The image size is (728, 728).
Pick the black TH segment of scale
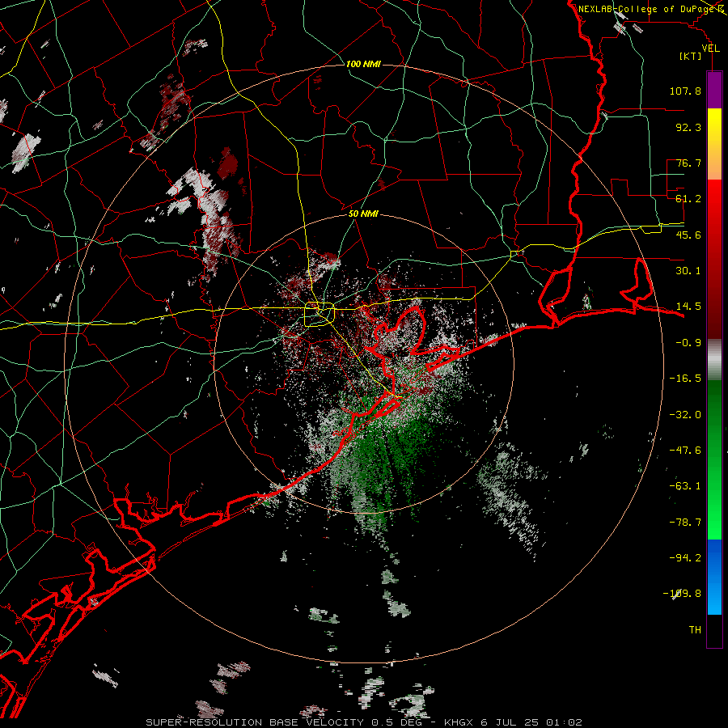pyautogui.click(x=714, y=630)
